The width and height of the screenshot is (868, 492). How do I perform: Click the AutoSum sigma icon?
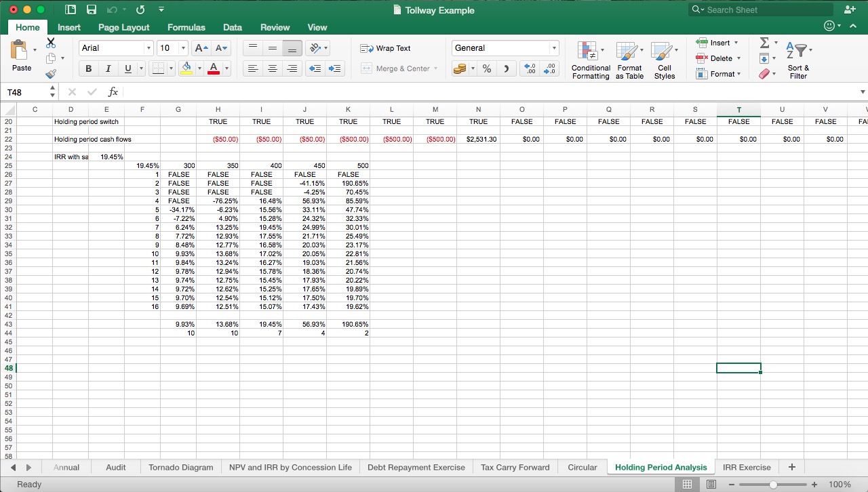pyautogui.click(x=764, y=43)
